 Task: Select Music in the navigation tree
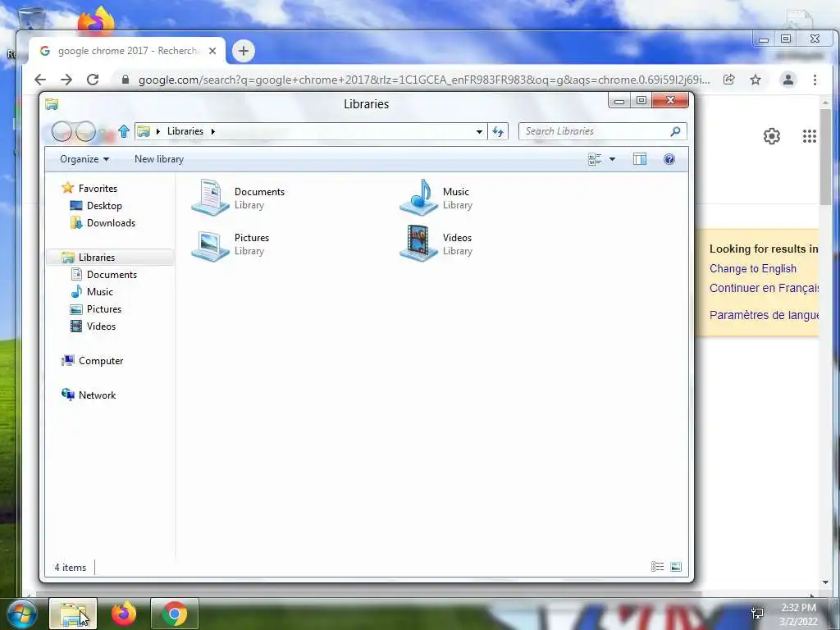tap(99, 292)
